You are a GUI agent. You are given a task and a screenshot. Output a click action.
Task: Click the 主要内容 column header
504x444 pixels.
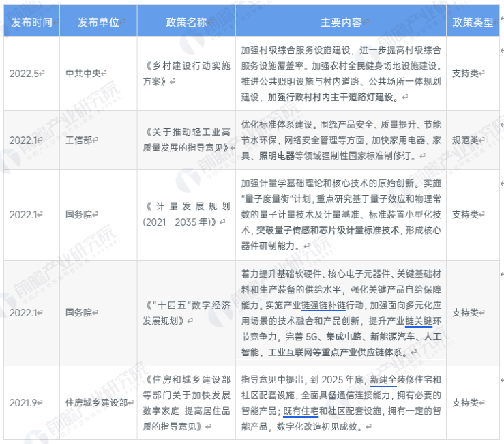pyautogui.click(x=340, y=22)
